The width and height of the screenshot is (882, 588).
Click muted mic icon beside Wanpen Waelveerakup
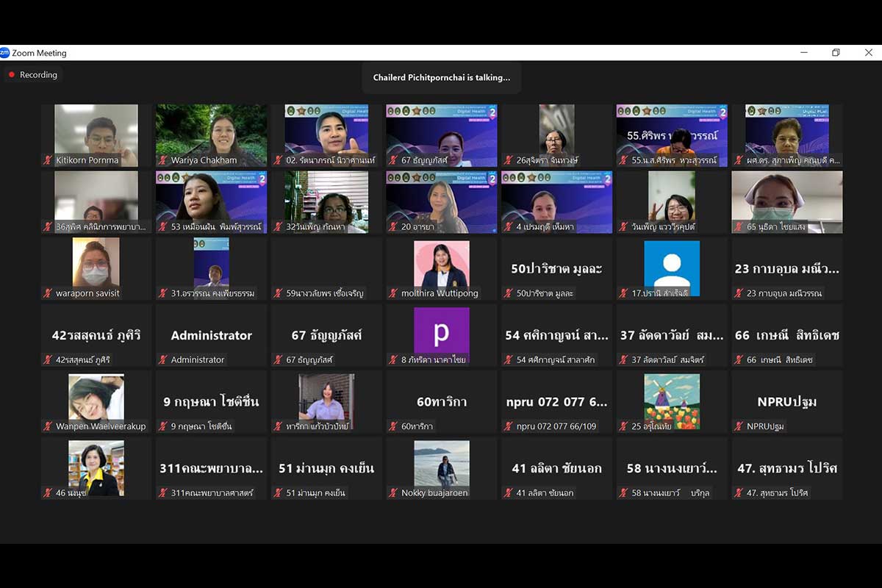49,426
